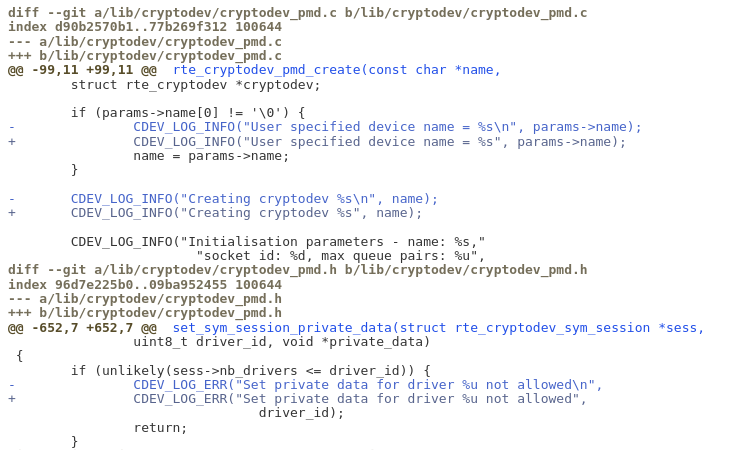Click the --- a/lib/cryptodev/cryptodev_pmd.c file path
The width and height of the screenshot is (753, 450).
coord(144,42)
